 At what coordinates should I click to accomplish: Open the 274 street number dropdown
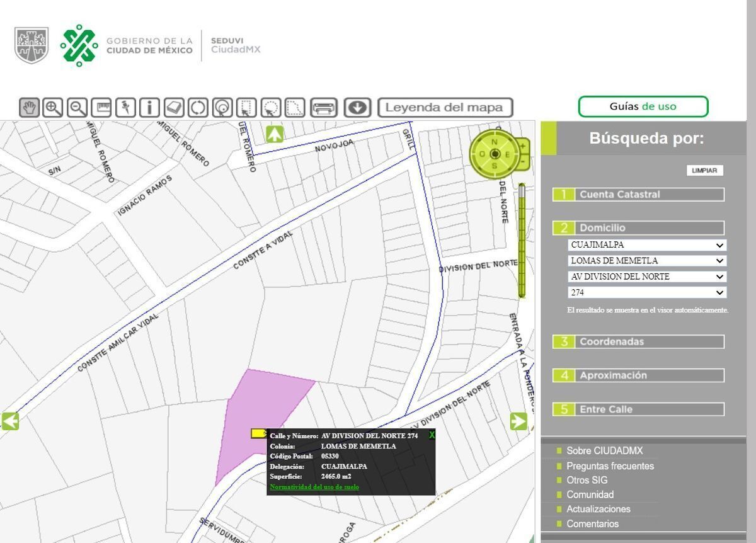click(647, 292)
